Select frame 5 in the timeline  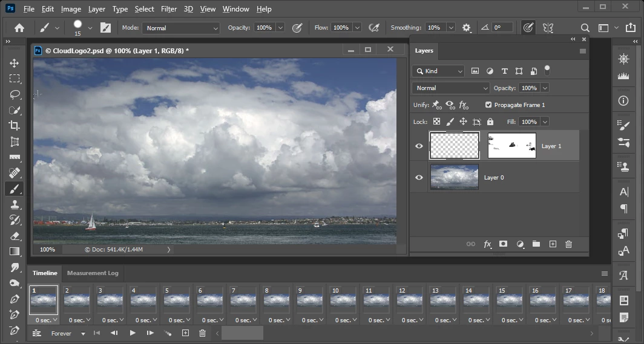(x=176, y=300)
